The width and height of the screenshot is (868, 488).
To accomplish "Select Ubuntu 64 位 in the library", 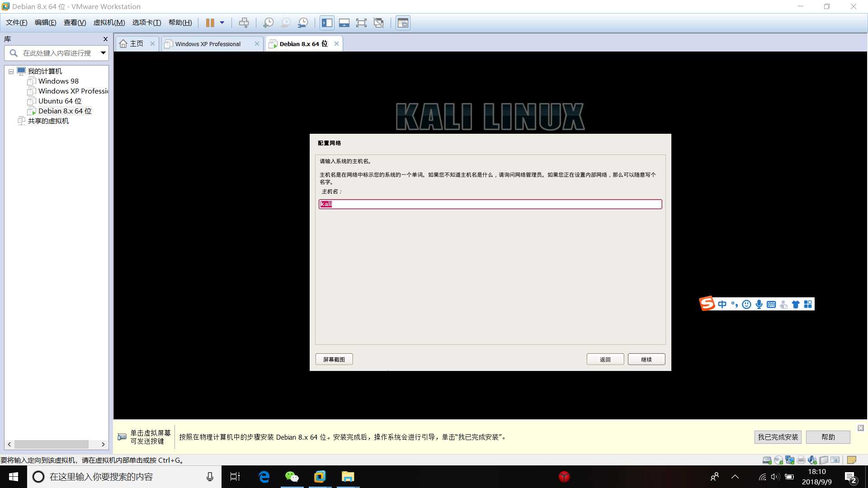I will (x=60, y=101).
